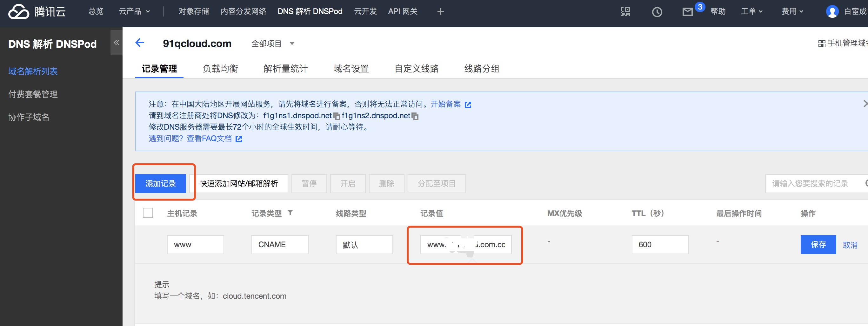Open the CNAME record type selector
This screenshot has height=326, width=868.
click(280, 244)
